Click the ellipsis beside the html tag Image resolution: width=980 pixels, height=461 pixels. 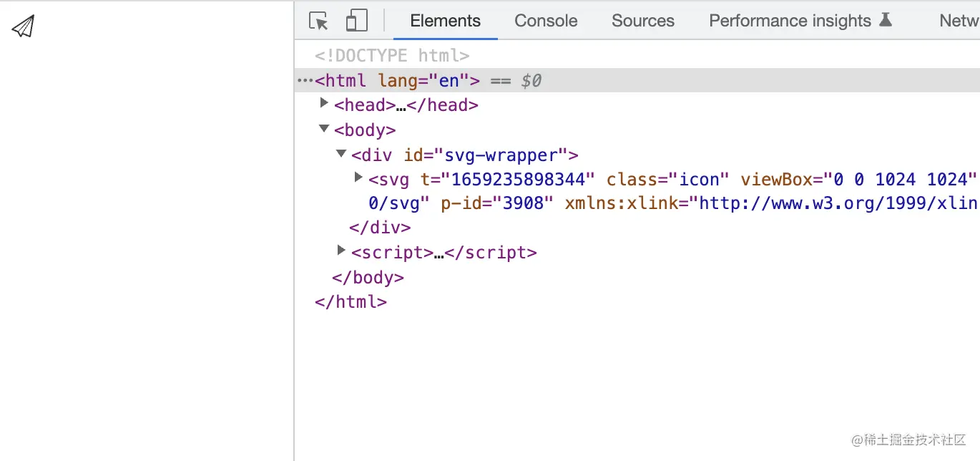click(305, 81)
